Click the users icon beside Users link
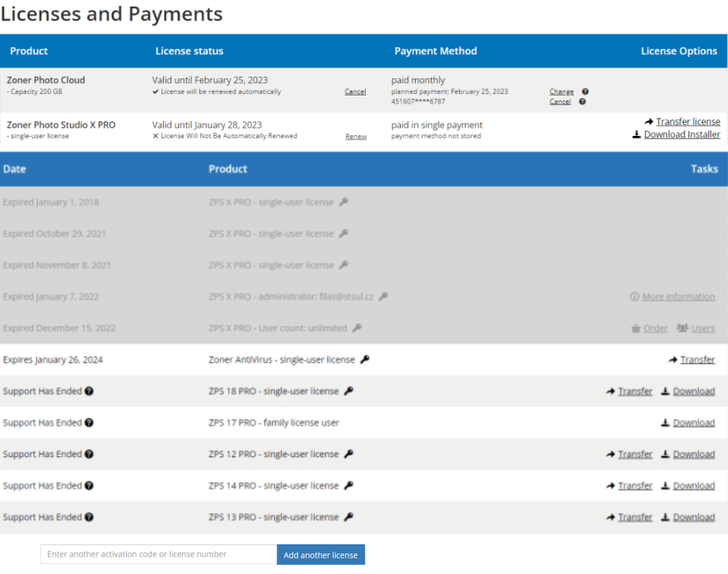 pyautogui.click(x=682, y=328)
